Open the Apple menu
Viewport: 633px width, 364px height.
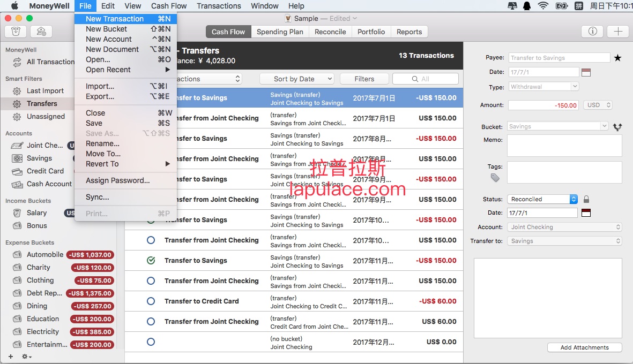click(x=14, y=6)
